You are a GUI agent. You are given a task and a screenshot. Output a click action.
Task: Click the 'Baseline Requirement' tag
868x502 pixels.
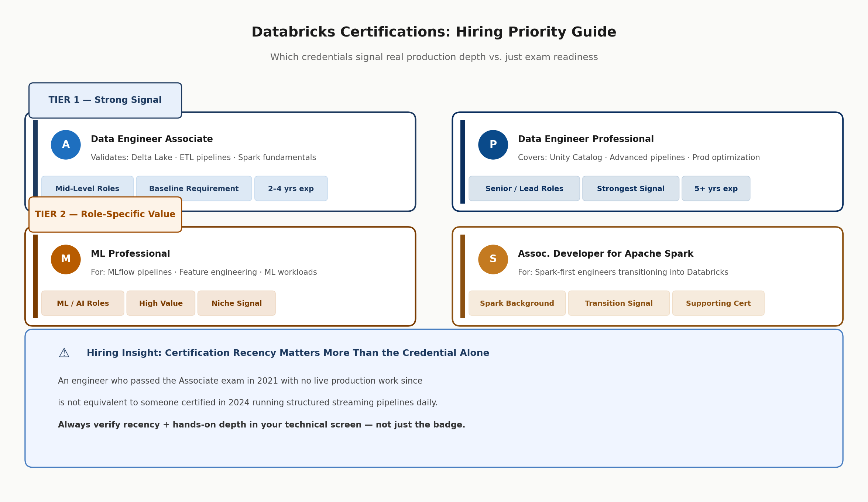point(194,188)
